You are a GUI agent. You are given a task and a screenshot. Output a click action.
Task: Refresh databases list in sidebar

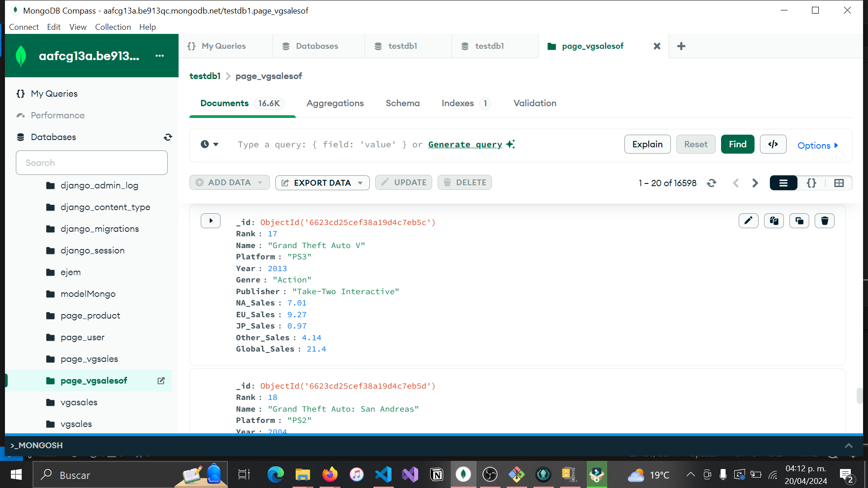coord(168,137)
